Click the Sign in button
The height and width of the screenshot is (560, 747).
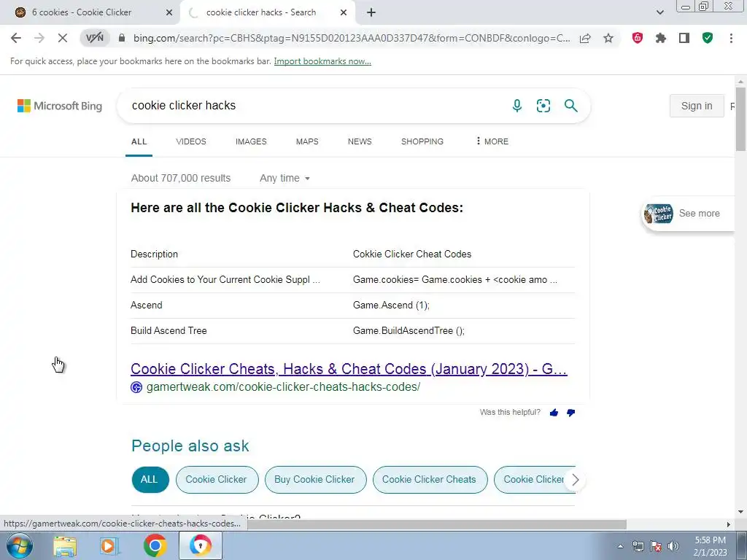(x=697, y=106)
